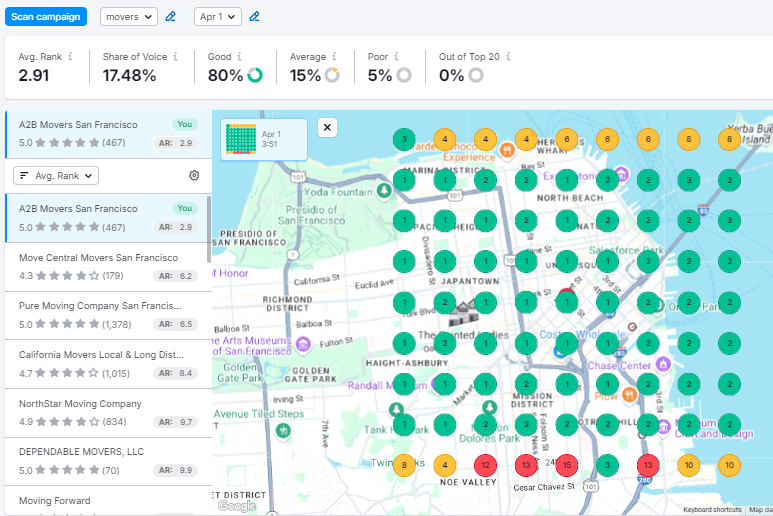Select Move Central Movers San Francisco
The width and height of the screenshot is (773, 516).
108,267
